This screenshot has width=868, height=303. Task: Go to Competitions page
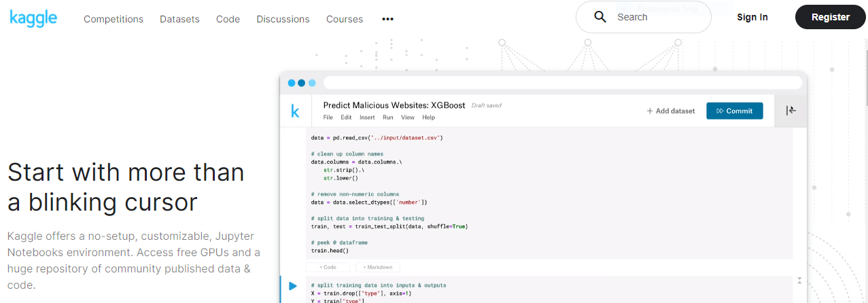[x=114, y=19]
